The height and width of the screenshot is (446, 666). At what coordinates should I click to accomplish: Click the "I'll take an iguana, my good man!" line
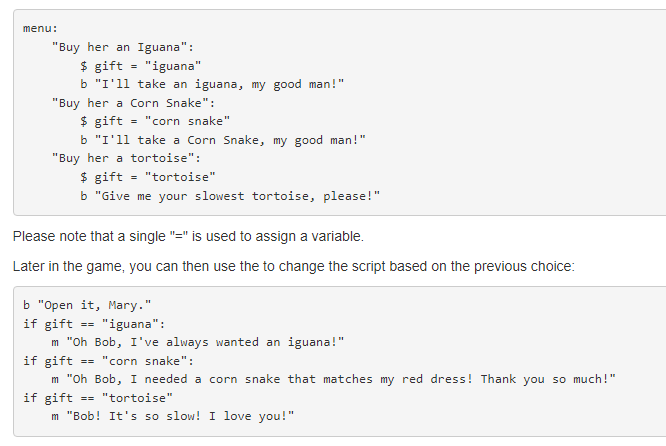[x=212, y=84]
